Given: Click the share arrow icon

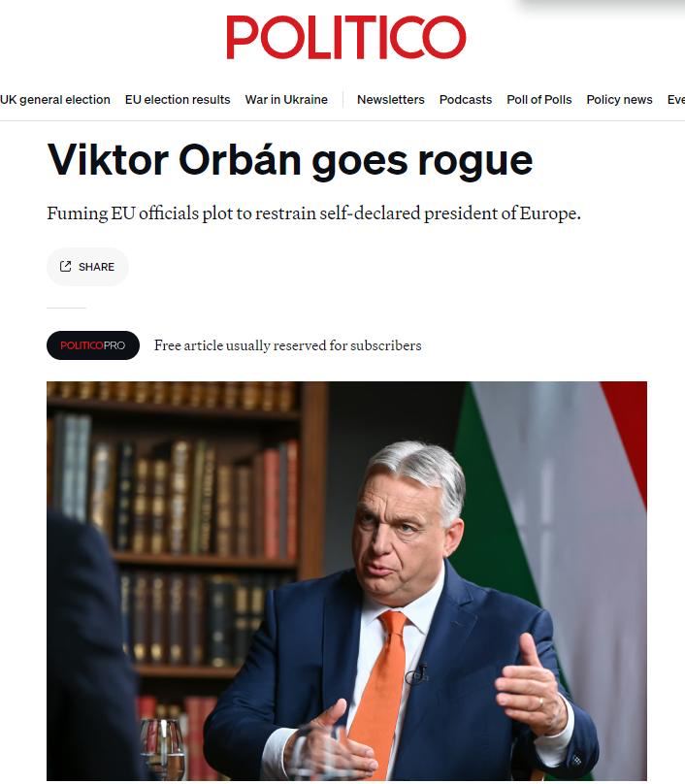Looking at the screenshot, I should [66, 267].
